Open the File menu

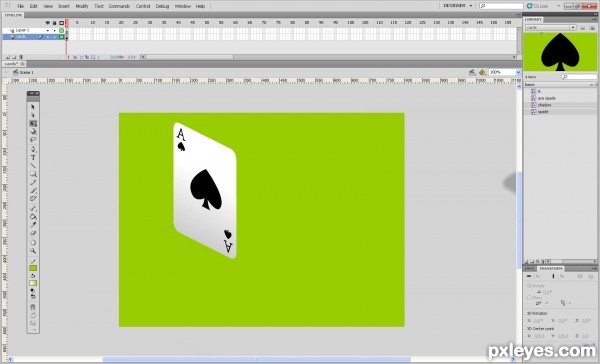(21, 6)
